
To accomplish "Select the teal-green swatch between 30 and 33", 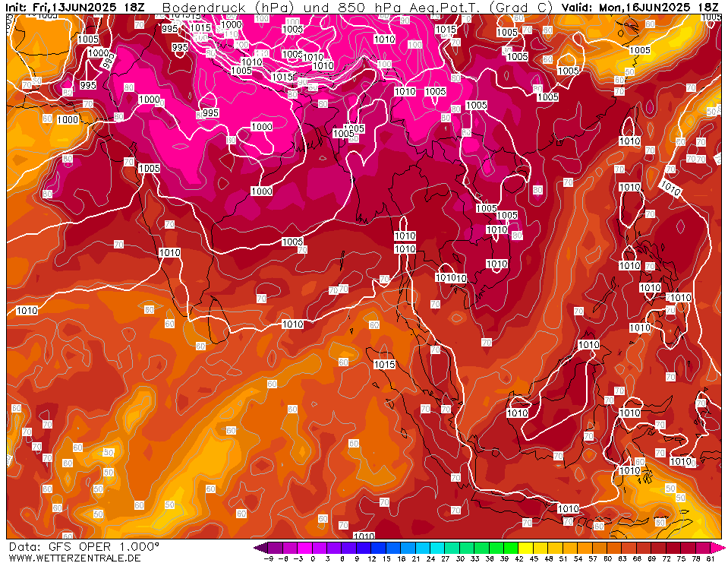I will 468,547.
